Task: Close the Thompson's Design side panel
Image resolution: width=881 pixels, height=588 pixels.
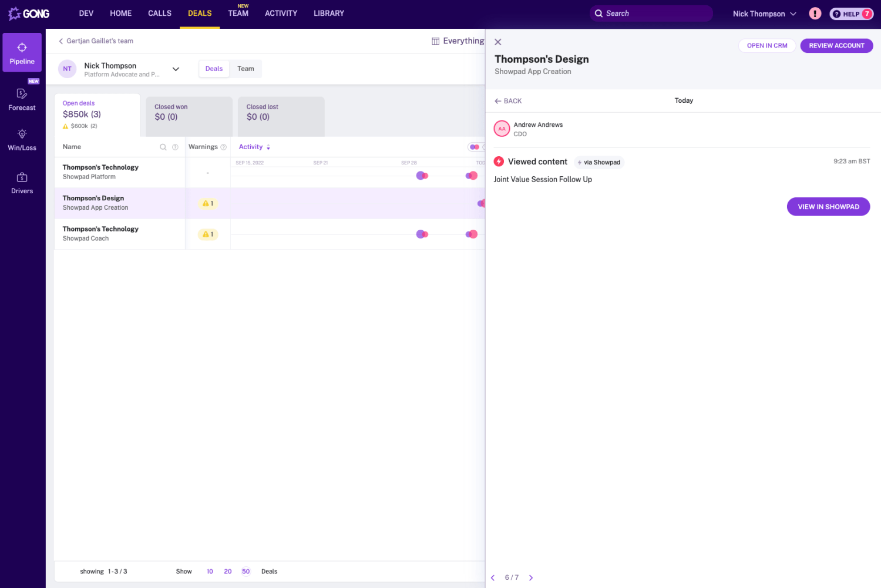Action: 498,42
